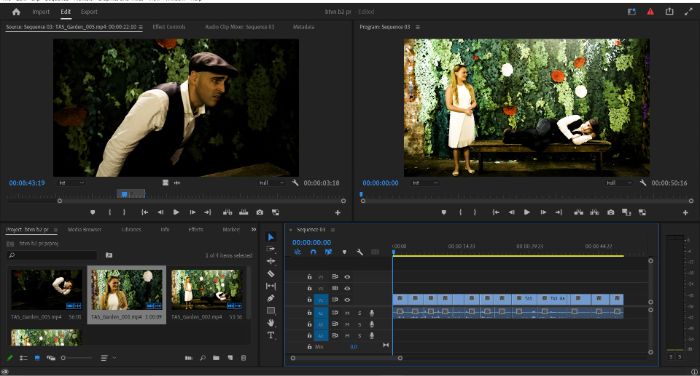Click Insert button in Source monitor
The height and width of the screenshot is (376, 700).
click(x=227, y=213)
